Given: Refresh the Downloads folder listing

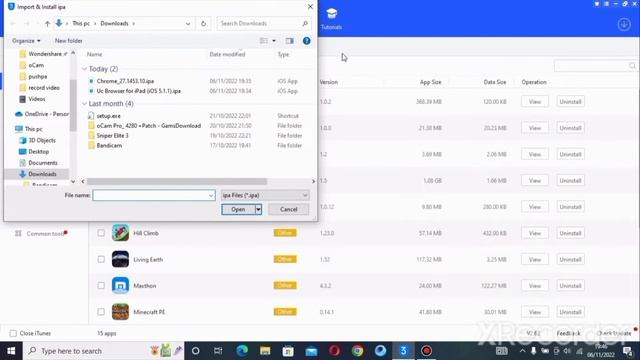Looking at the screenshot, I should [x=203, y=24].
